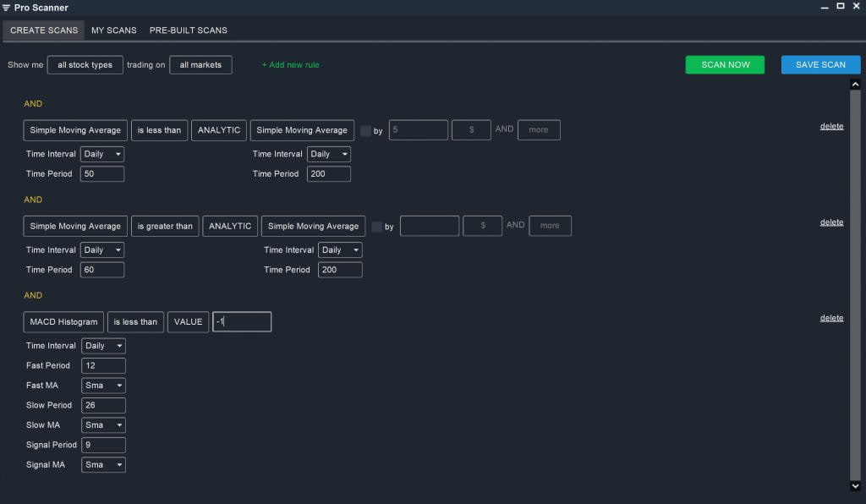This screenshot has width=866, height=504.
Task: Click first rule's Time Period field showing 200
Action: point(329,174)
